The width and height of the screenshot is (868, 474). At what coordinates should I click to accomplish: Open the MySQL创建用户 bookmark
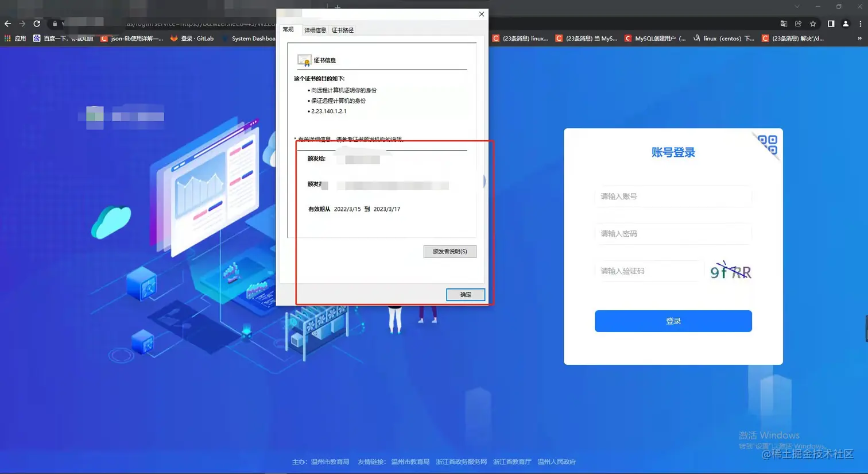(655, 38)
